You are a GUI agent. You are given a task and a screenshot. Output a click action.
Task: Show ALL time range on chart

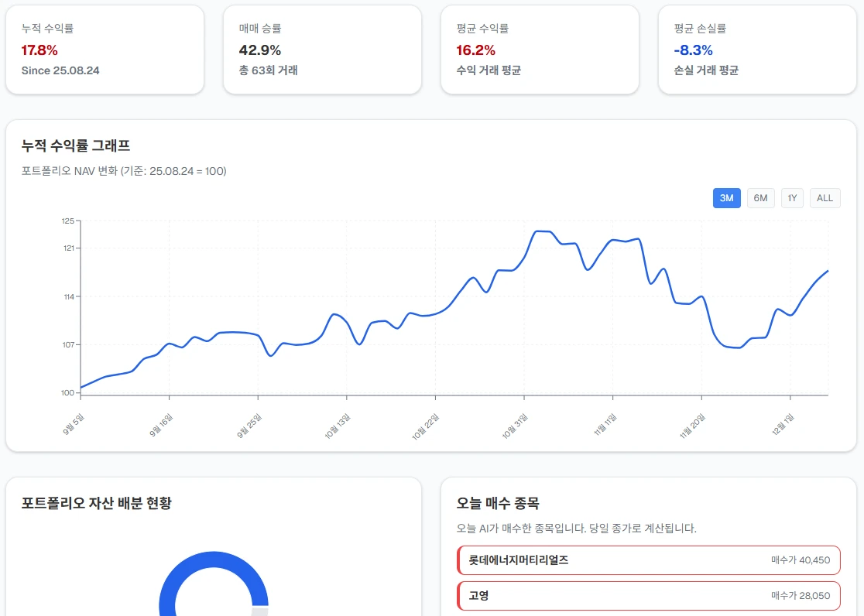825,198
